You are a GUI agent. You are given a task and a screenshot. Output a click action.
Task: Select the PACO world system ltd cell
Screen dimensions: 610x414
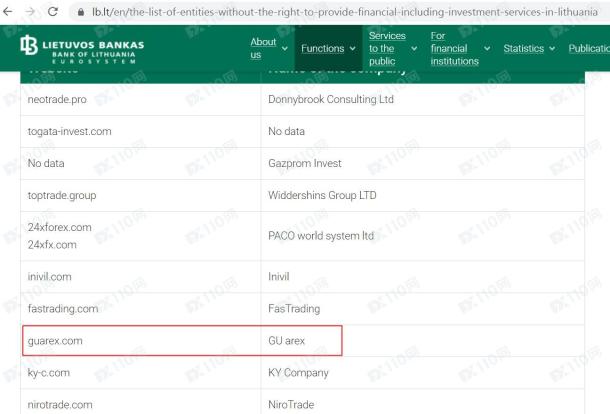point(422,236)
